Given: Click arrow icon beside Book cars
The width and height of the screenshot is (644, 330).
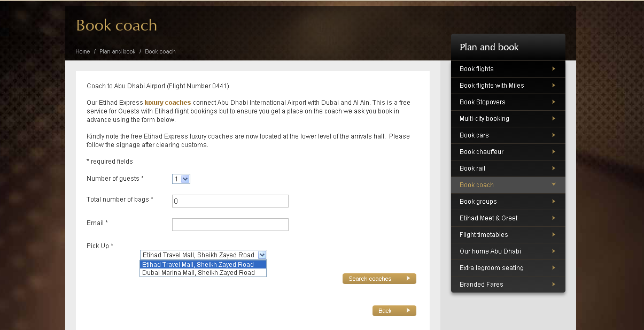Looking at the screenshot, I should click(554, 135).
